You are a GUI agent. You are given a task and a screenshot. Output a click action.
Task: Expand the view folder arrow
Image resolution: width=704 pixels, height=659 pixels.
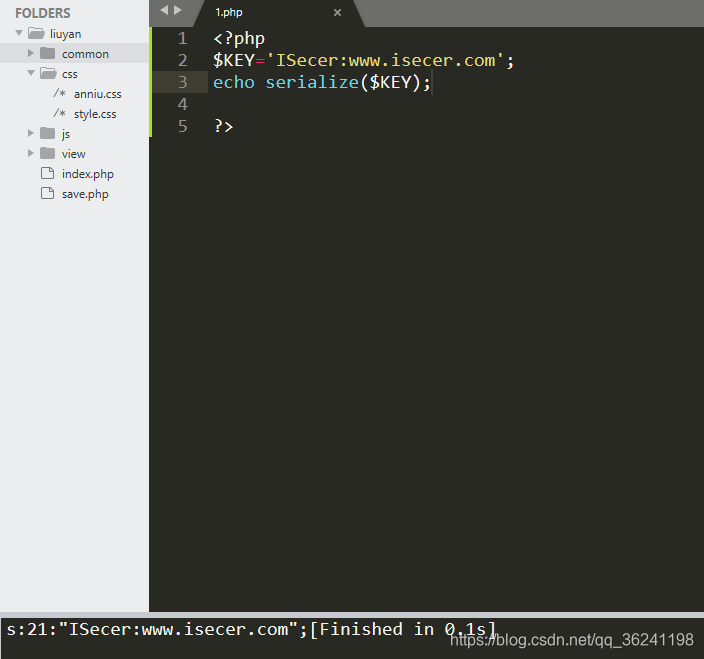[31, 154]
